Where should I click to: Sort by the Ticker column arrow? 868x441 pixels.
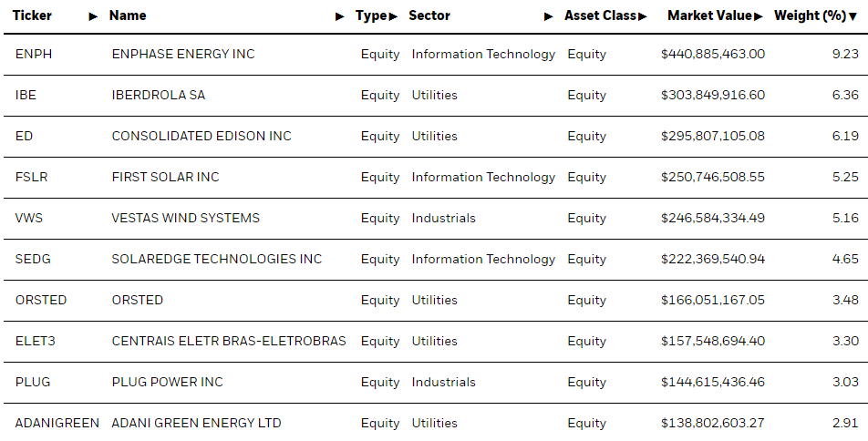94,16
